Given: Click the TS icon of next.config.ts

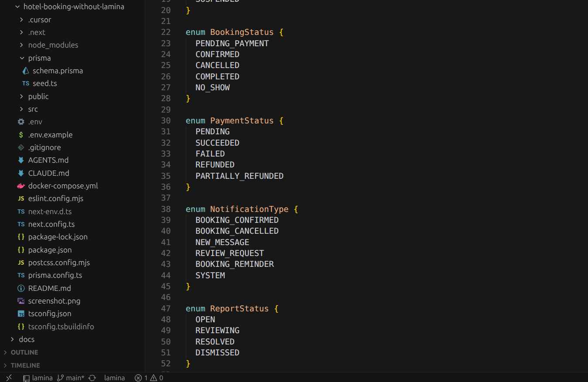Looking at the screenshot, I should click(21, 224).
